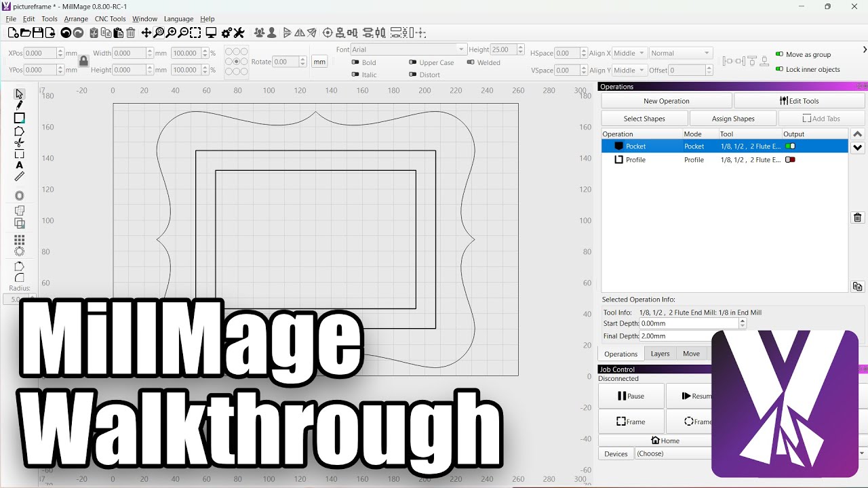Viewport: 868px width, 488px height.
Task: Select the Offset shapes tool
Action: 19,196
